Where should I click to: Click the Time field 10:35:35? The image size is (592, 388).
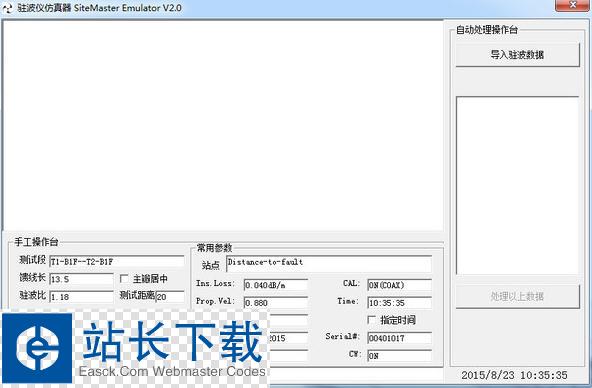[x=399, y=303]
